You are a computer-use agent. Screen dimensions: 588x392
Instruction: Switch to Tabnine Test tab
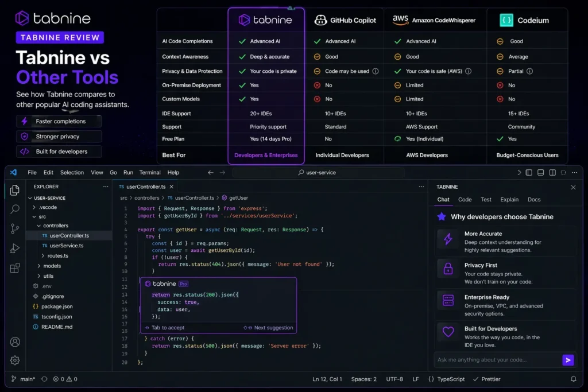point(486,200)
